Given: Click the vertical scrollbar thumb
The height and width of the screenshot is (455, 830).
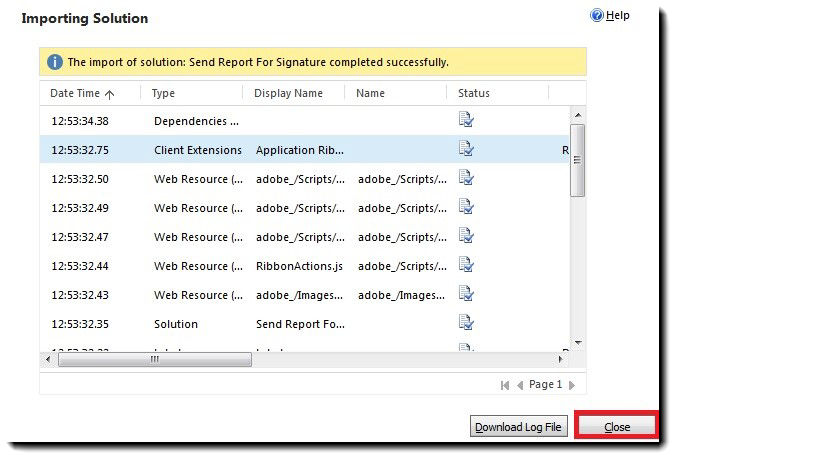Looking at the screenshot, I should [x=578, y=160].
